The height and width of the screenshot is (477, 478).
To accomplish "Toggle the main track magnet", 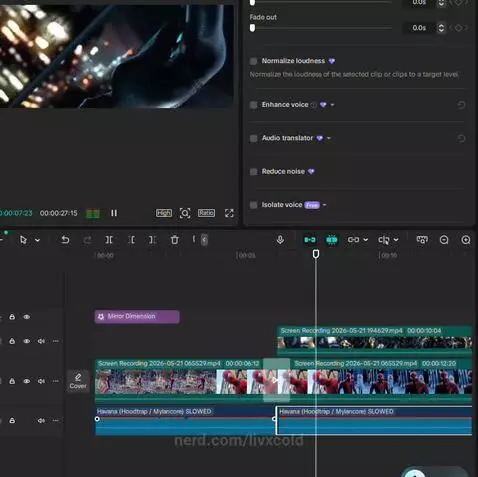I will pyautogui.click(x=310, y=240).
